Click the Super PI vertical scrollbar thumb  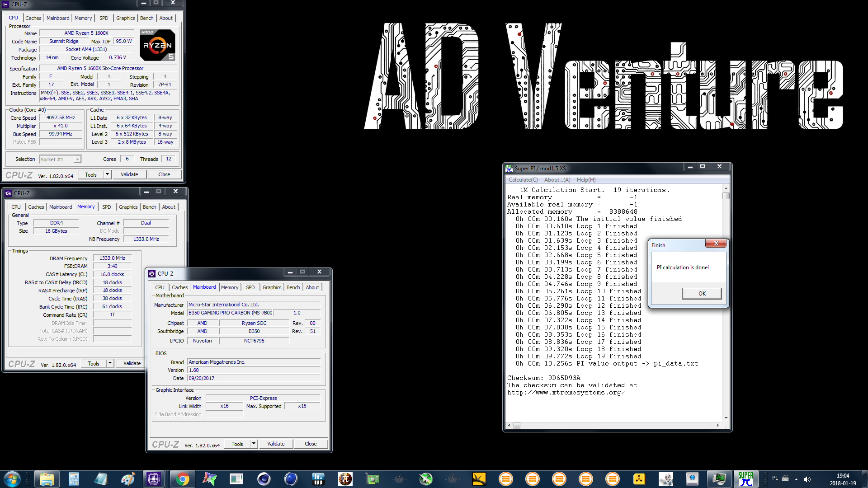(726, 196)
